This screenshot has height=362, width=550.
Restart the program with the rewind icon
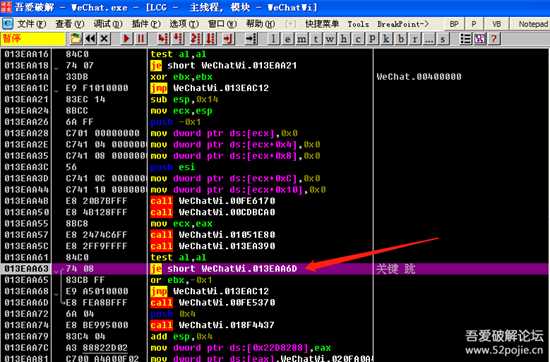click(x=90, y=39)
